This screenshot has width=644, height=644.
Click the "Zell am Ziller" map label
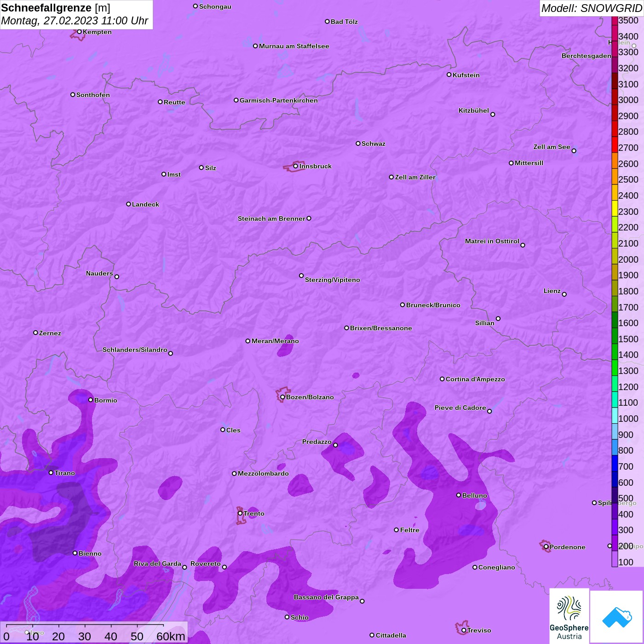point(415,177)
